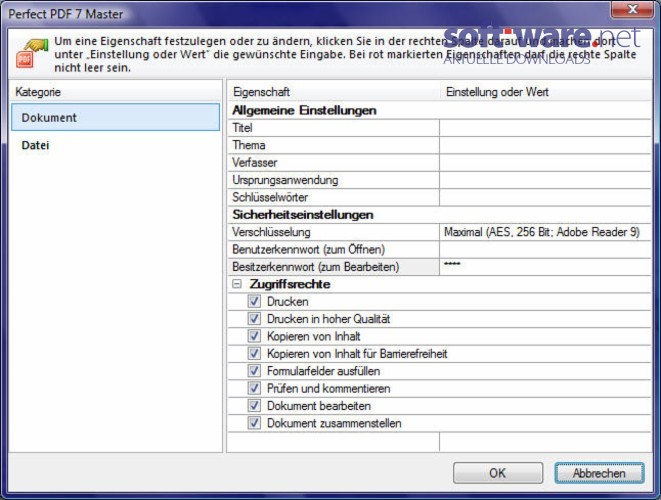Click the Benutzerkennwort value field
Screen dimensions: 661x500
pos(545,249)
